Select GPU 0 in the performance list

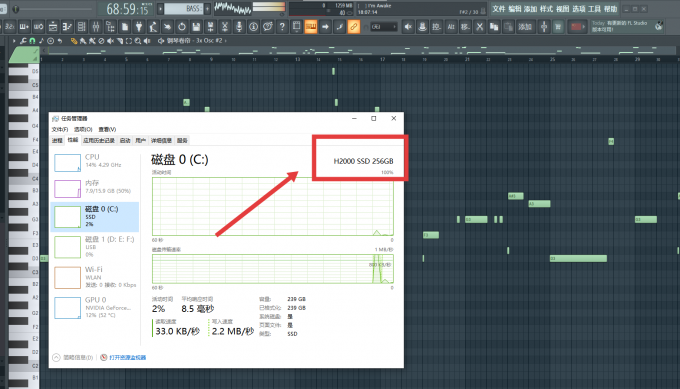95,307
